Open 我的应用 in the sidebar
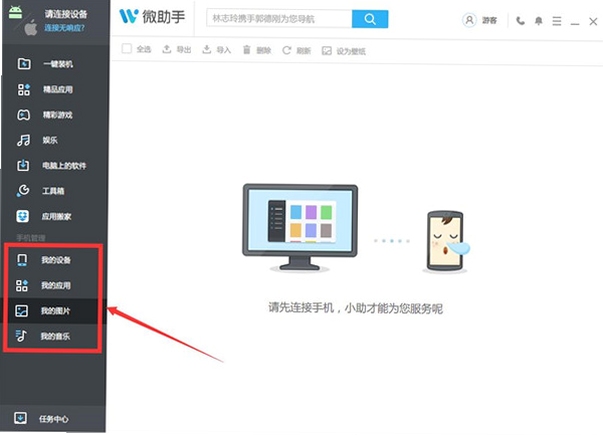The width and height of the screenshot is (603, 435). (54, 285)
